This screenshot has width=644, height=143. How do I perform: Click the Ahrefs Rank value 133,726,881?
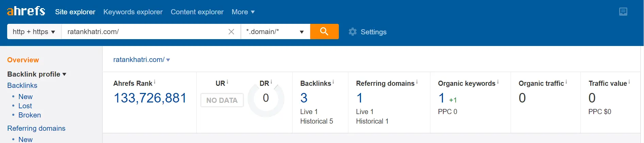pos(150,98)
